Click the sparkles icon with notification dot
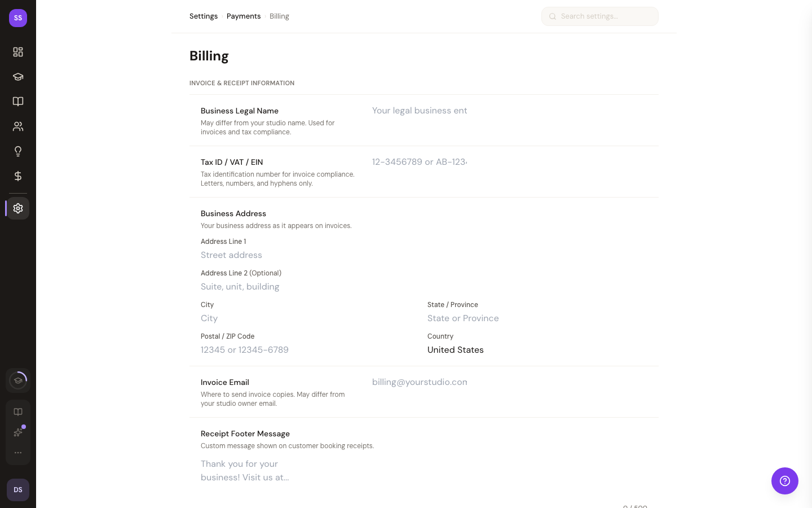Image resolution: width=812 pixels, height=508 pixels. click(18, 432)
